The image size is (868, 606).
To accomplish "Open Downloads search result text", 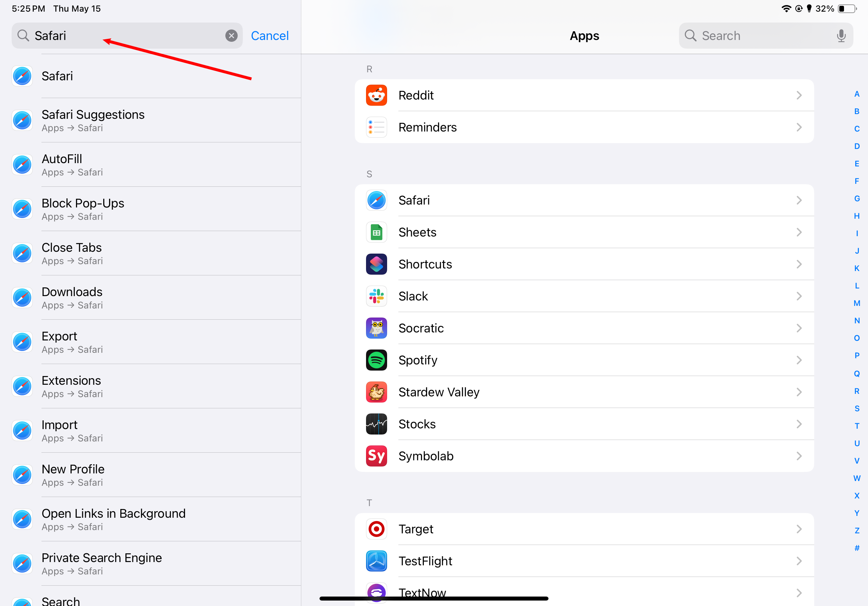I will pos(72,292).
